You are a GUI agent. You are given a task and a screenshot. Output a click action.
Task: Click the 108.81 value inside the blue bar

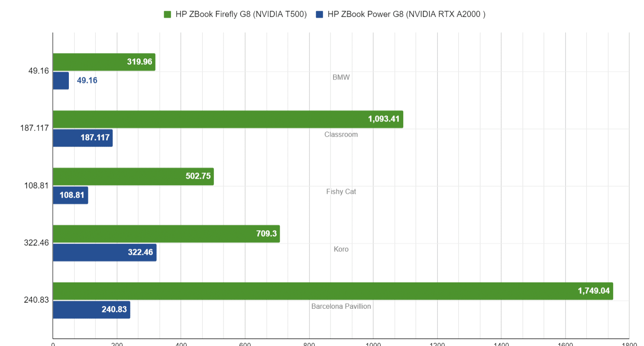pos(72,195)
